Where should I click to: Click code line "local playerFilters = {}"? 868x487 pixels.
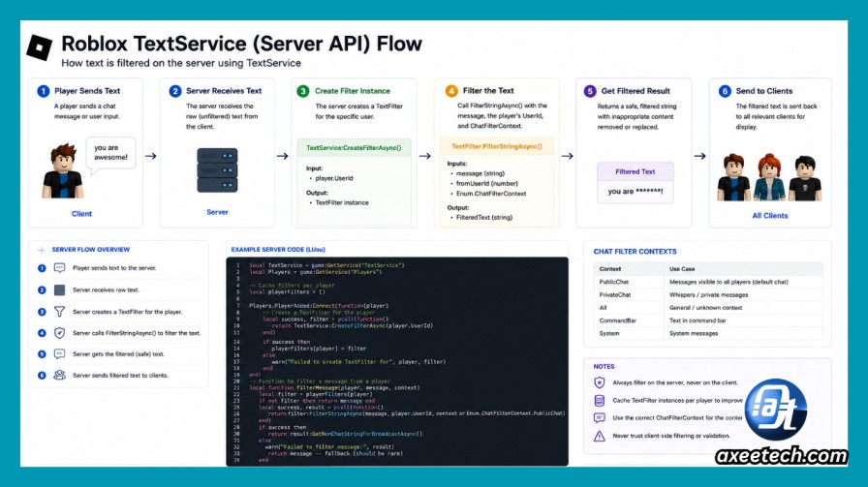click(287, 291)
